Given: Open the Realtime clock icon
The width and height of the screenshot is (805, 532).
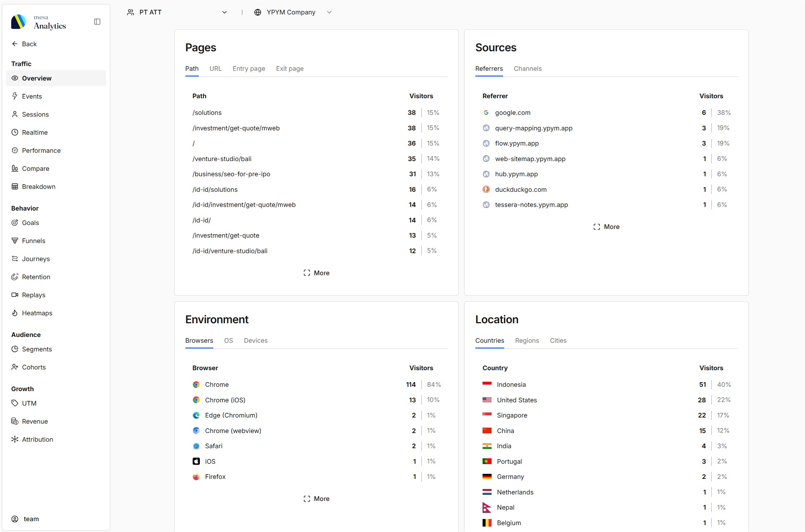Looking at the screenshot, I should pyautogui.click(x=15, y=132).
